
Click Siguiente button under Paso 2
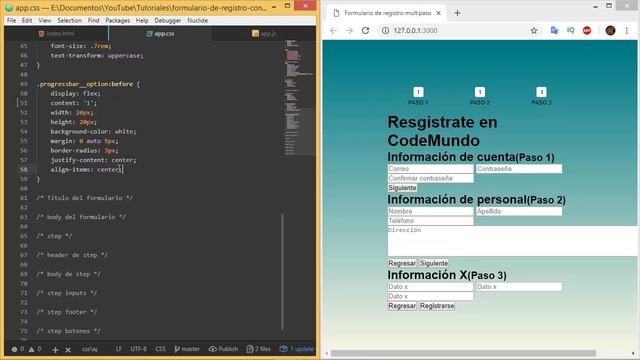(434, 263)
